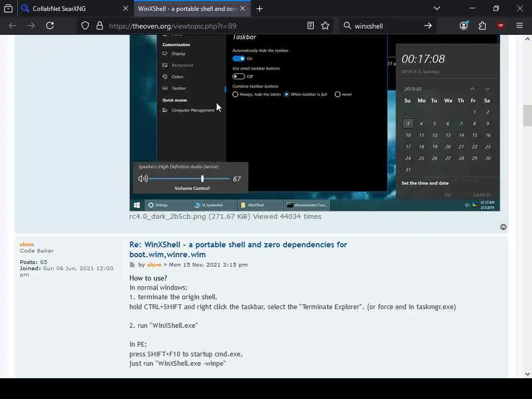Open a new browser tab

[x=260, y=9]
